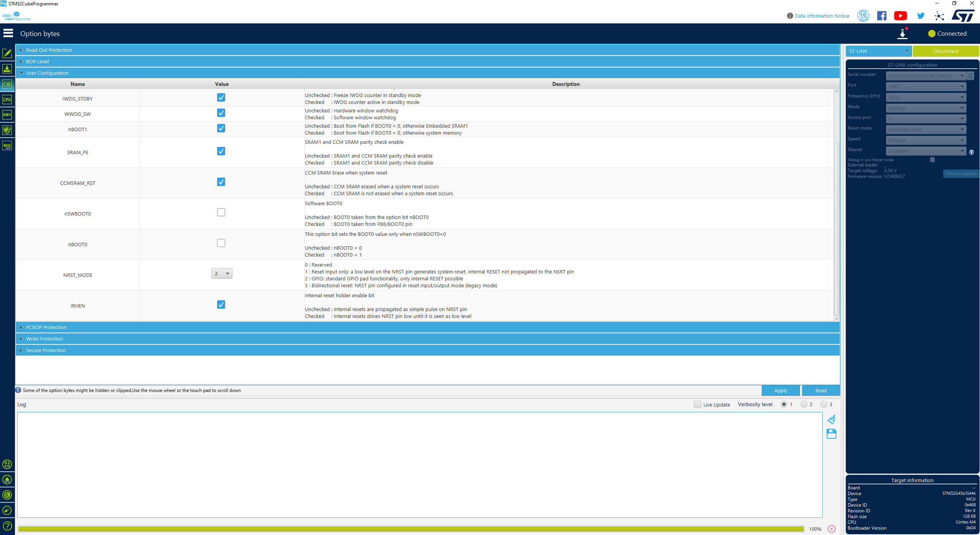Enable the Live Update checkbox

pos(697,404)
